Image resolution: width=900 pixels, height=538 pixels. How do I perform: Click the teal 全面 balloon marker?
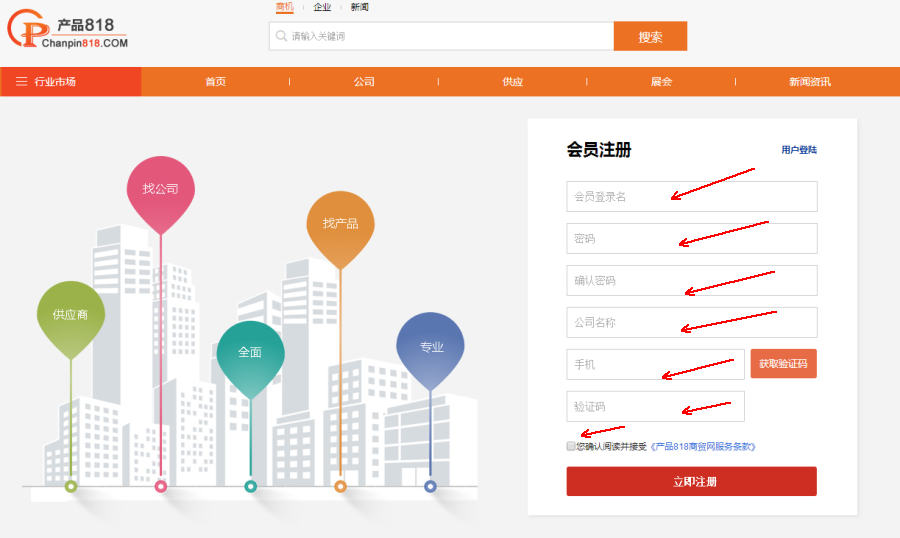click(x=250, y=352)
